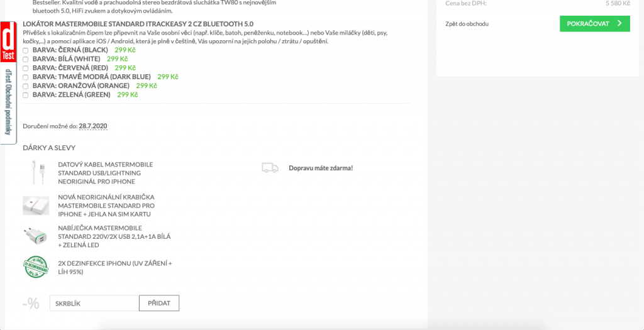Screen dimensions: 644x330
Task: Click the Lokátor MasterMobile iTrackEasy 2 title
Action: pyautogui.click(x=138, y=24)
